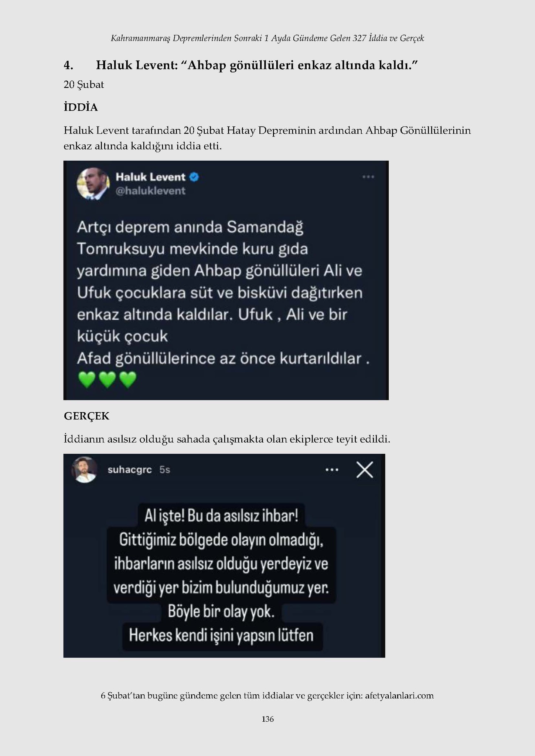This screenshot has height=756, width=535.
Task: Click the İDDİA section label
Action: point(81,107)
